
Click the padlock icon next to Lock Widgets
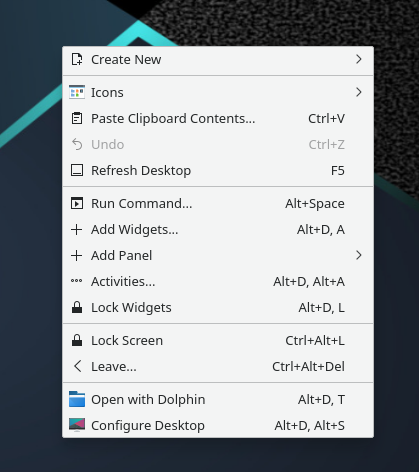coord(77,307)
